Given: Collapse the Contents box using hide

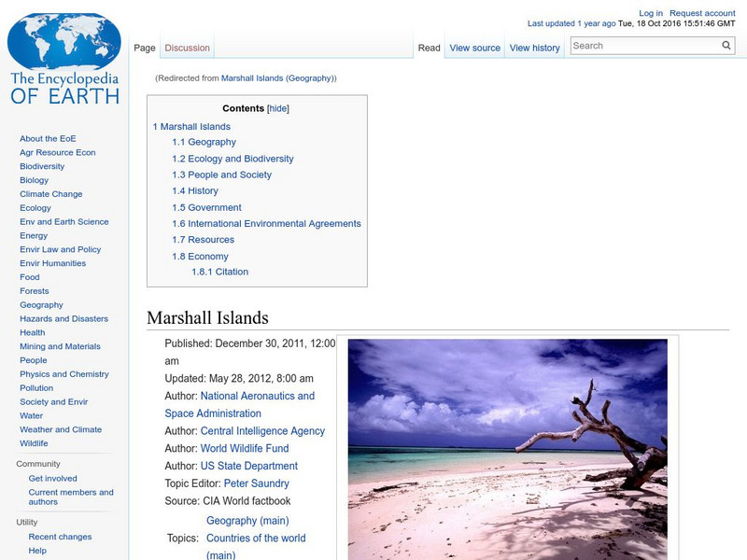Looking at the screenshot, I should tap(279, 108).
